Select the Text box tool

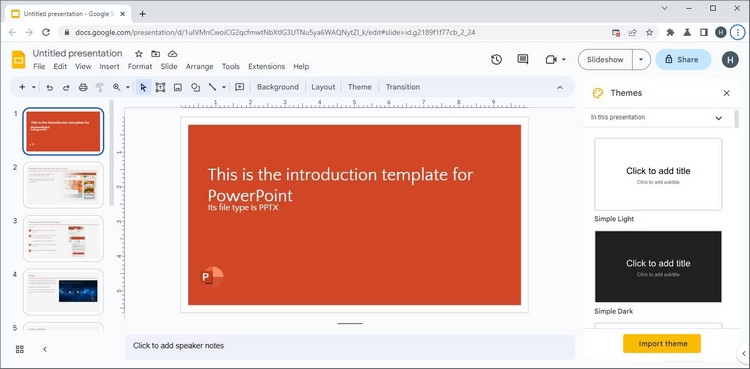point(160,87)
